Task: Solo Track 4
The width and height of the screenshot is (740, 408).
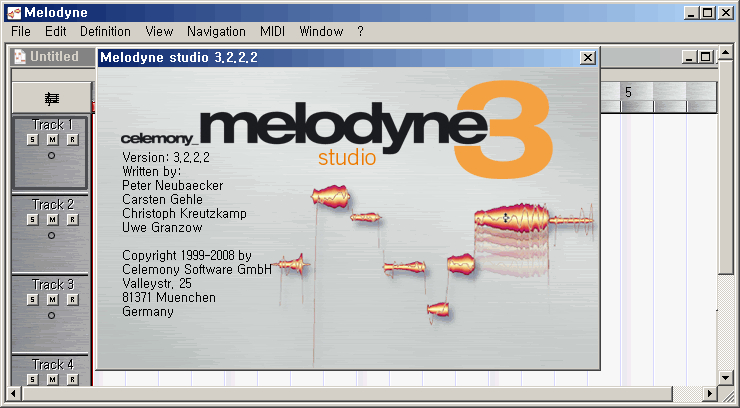Action: click(32, 379)
